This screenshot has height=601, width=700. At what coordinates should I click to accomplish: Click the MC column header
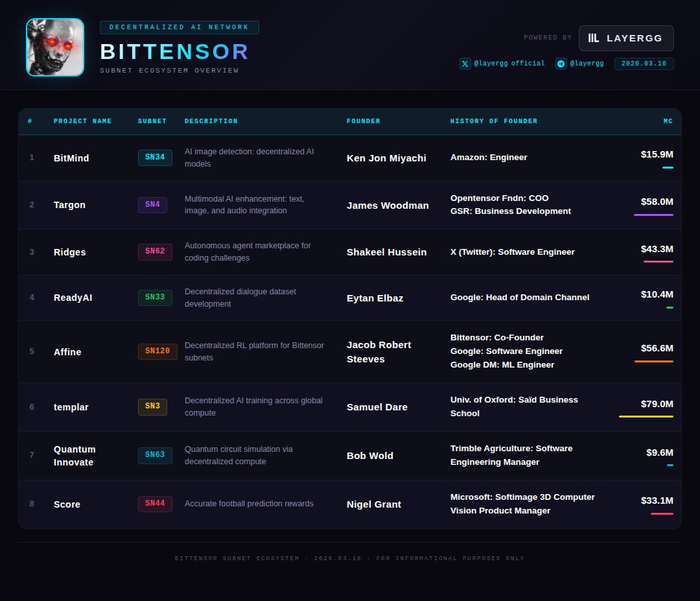668,121
